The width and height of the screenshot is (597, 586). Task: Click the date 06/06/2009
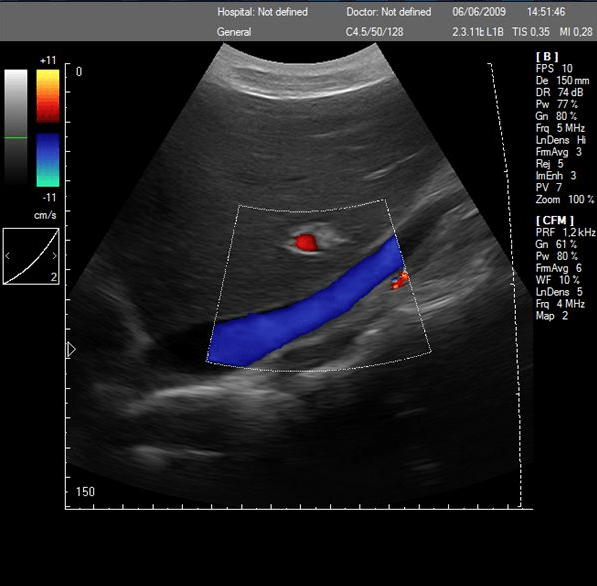pyautogui.click(x=479, y=12)
